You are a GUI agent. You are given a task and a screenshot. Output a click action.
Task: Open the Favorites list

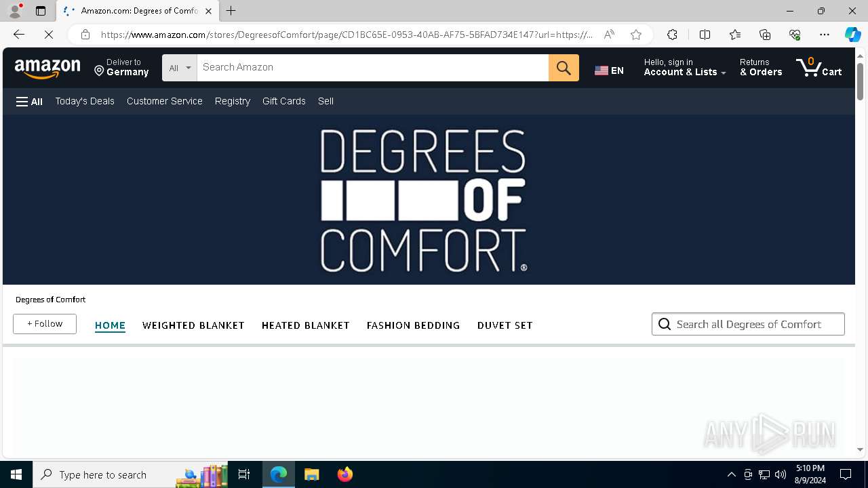(735, 35)
